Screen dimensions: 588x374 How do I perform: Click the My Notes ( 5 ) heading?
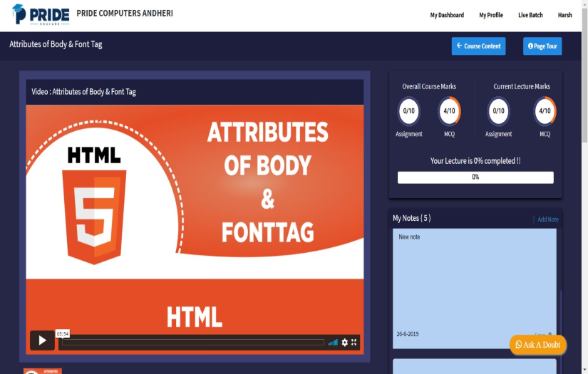(412, 218)
